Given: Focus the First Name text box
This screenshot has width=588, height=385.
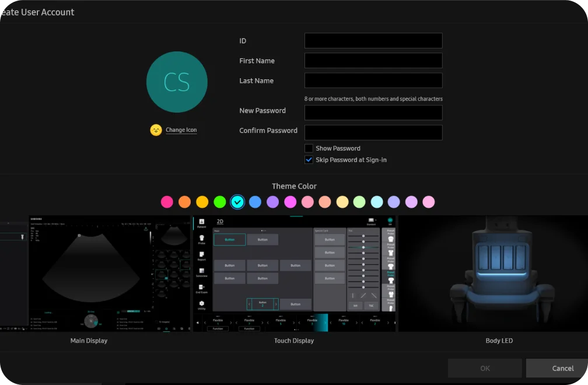Looking at the screenshot, I should point(373,61).
